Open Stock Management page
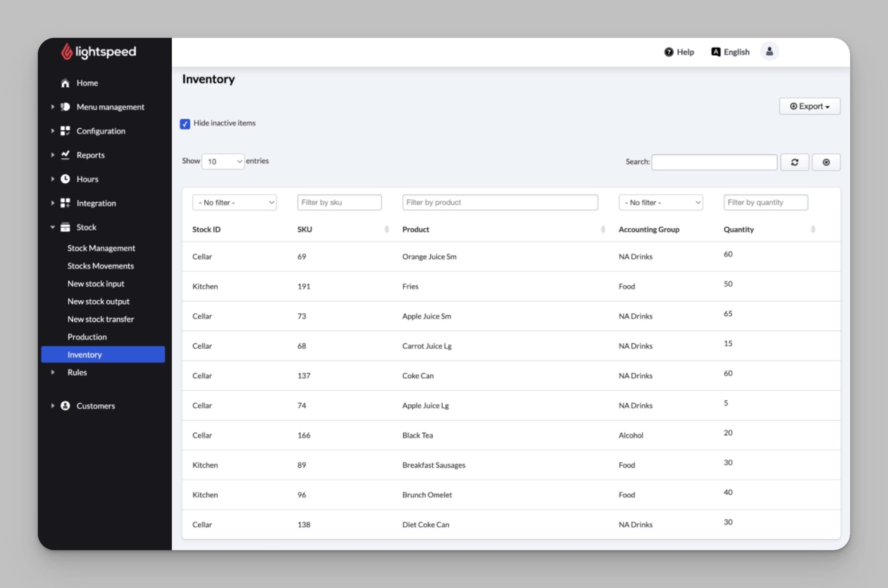Image resolution: width=888 pixels, height=588 pixels. (101, 248)
